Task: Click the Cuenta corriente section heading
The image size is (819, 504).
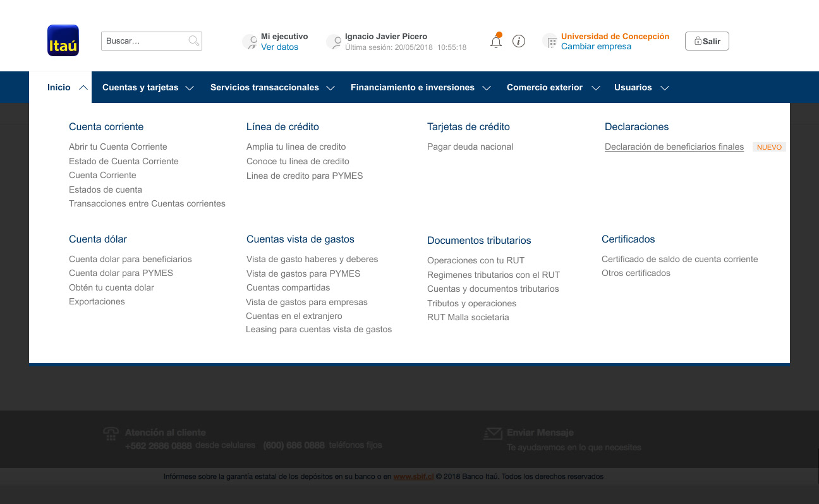Action: coord(106,127)
